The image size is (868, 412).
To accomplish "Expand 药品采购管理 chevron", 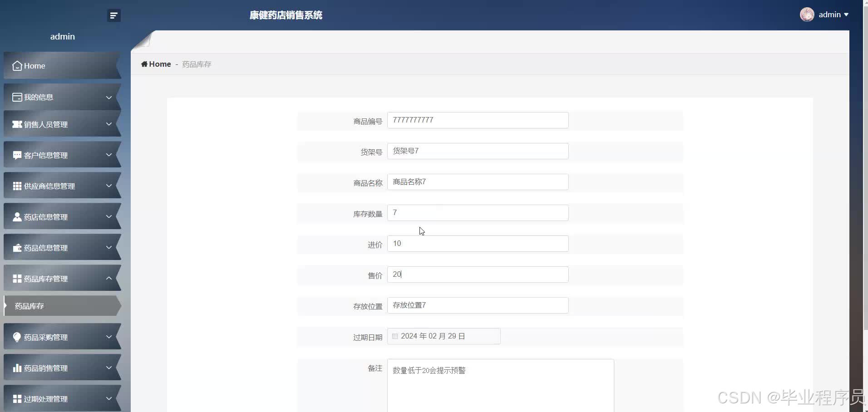I will coord(109,337).
